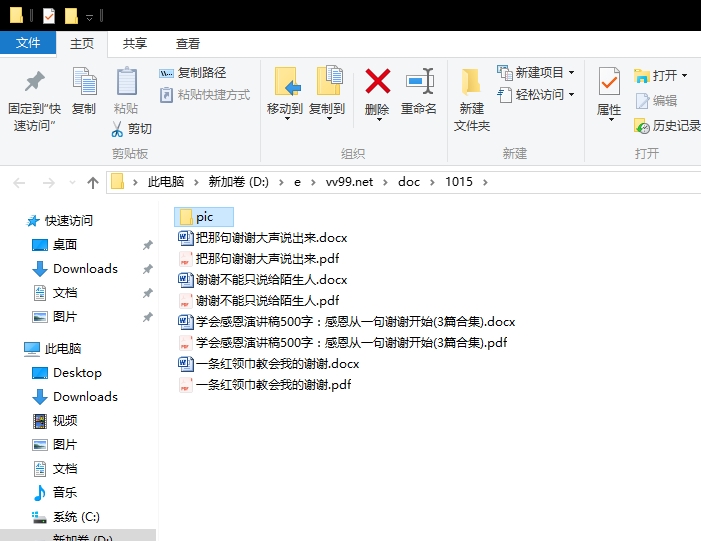This screenshot has height=541, width=701.
Task: Jump to 此电脑 in the address bar
Action: (166, 182)
